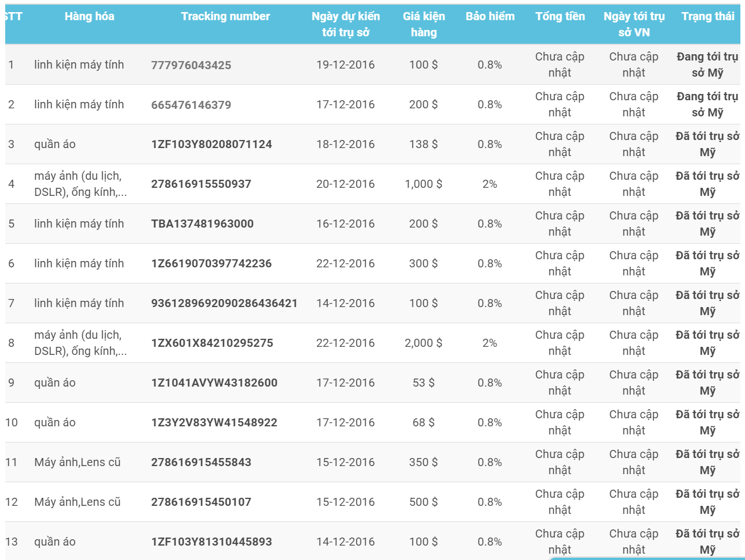This screenshot has height=560, width=745.
Task: Select tracking number TBA137481963000
Action: tap(202, 224)
